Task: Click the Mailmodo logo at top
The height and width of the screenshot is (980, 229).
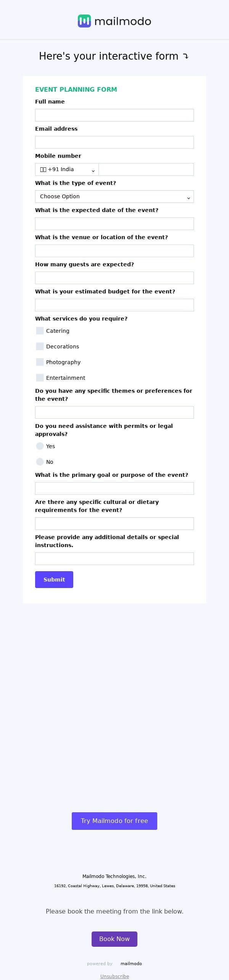Action: click(x=114, y=21)
